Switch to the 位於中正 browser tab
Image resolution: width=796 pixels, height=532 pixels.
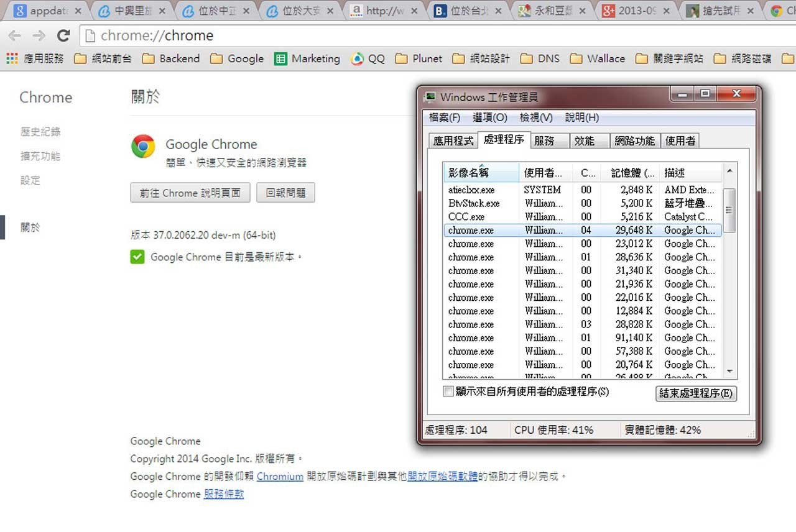pos(216,11)
